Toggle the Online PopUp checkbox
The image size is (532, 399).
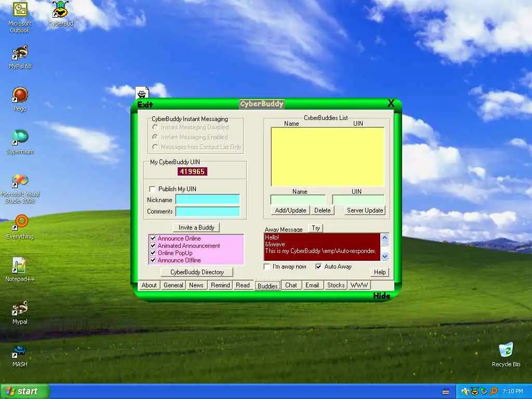[153, 253]
